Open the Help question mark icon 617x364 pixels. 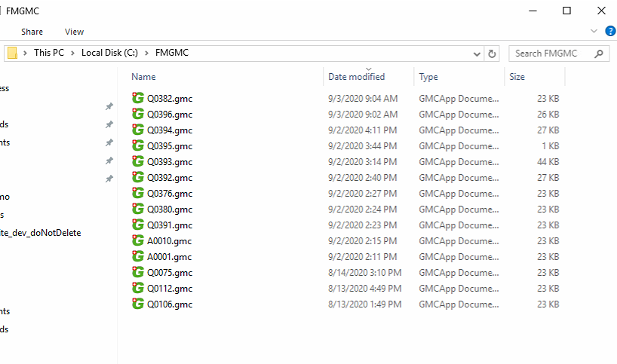coord(610,32)
